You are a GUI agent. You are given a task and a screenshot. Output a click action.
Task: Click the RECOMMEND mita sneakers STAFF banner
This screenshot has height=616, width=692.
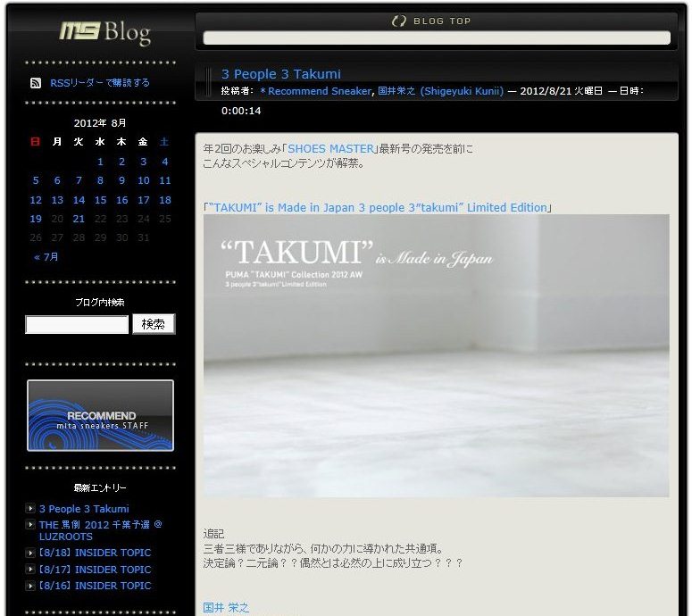[100, 415]
